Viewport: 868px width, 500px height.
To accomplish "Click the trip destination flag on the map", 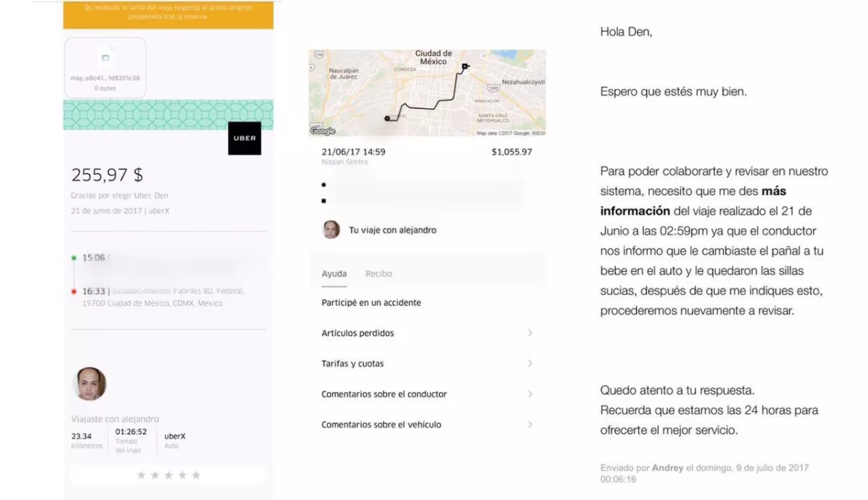I will [x=465, y=67].
